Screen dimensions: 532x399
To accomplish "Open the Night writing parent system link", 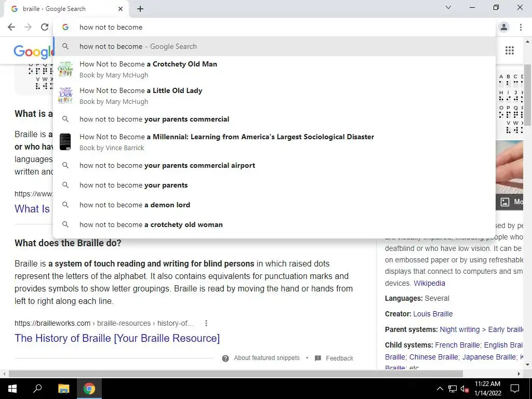I will 460,329.
